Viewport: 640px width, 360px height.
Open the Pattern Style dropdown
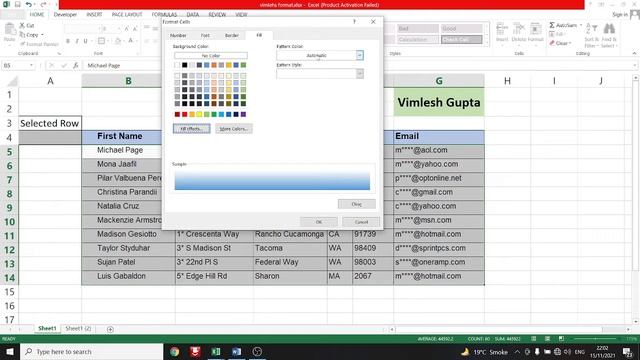[360, 73]
